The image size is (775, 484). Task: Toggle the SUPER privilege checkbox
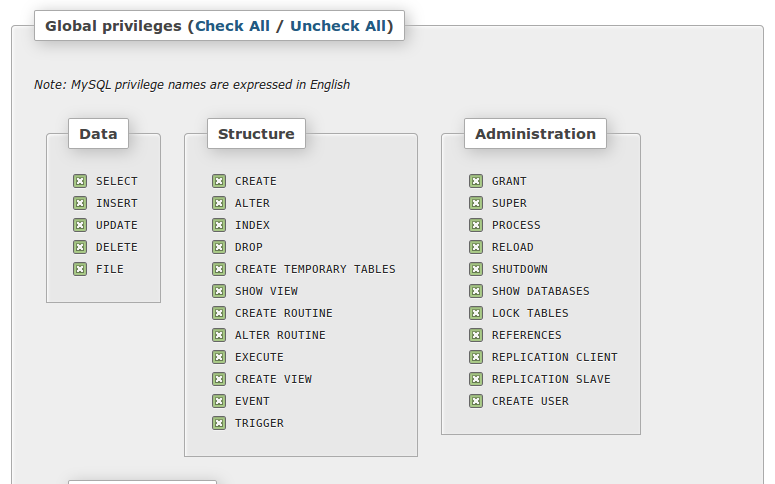coord(476,203)
